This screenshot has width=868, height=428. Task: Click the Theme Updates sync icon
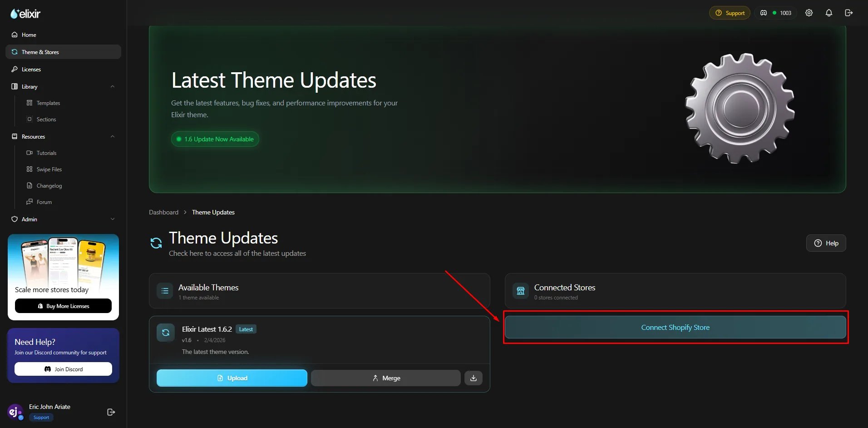[x=156, y=243]
